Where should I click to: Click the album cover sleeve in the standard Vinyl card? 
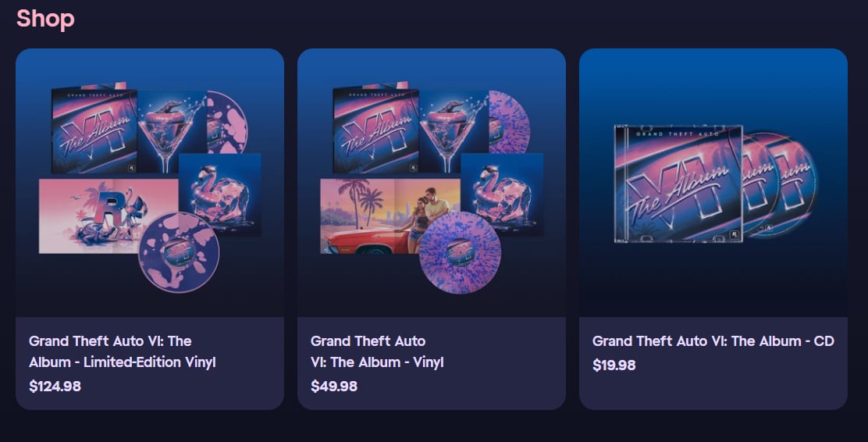pyautogui.click(x=376, y=130)
